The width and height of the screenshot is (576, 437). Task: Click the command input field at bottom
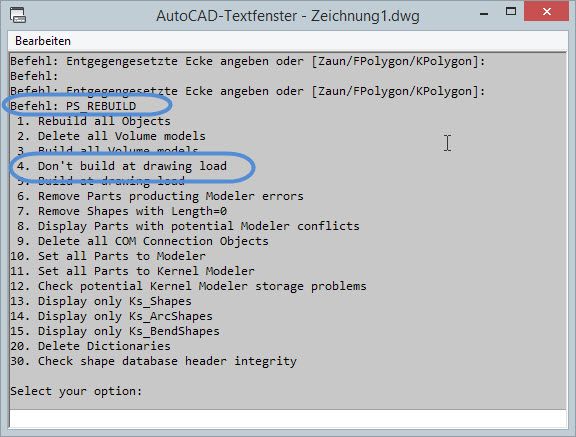(x=288, y=418)
